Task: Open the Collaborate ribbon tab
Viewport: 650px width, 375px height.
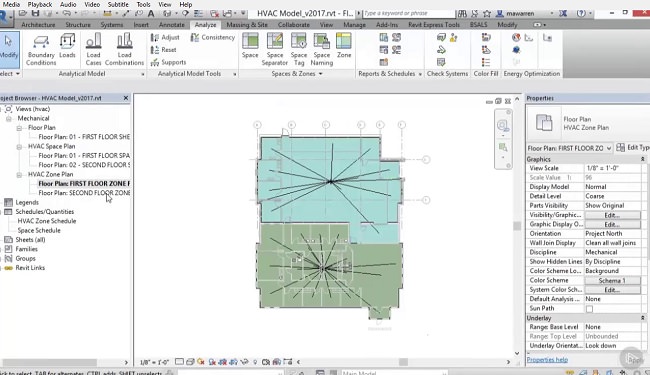Action: point(293,25)
